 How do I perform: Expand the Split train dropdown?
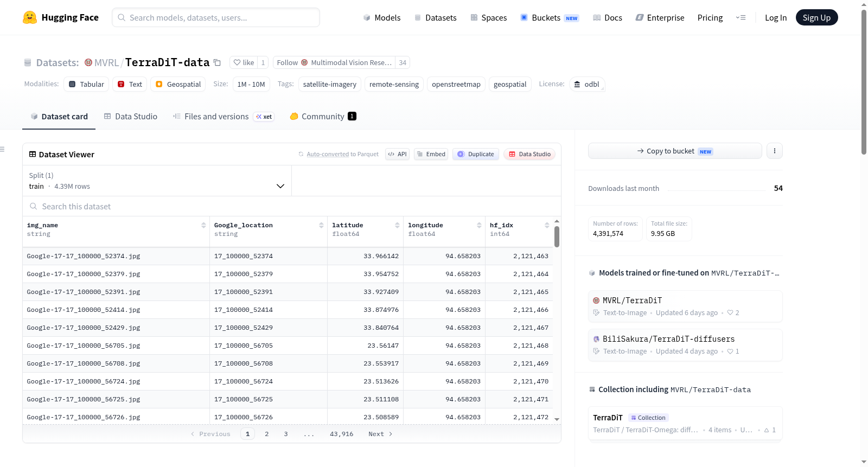click(157, 181)
